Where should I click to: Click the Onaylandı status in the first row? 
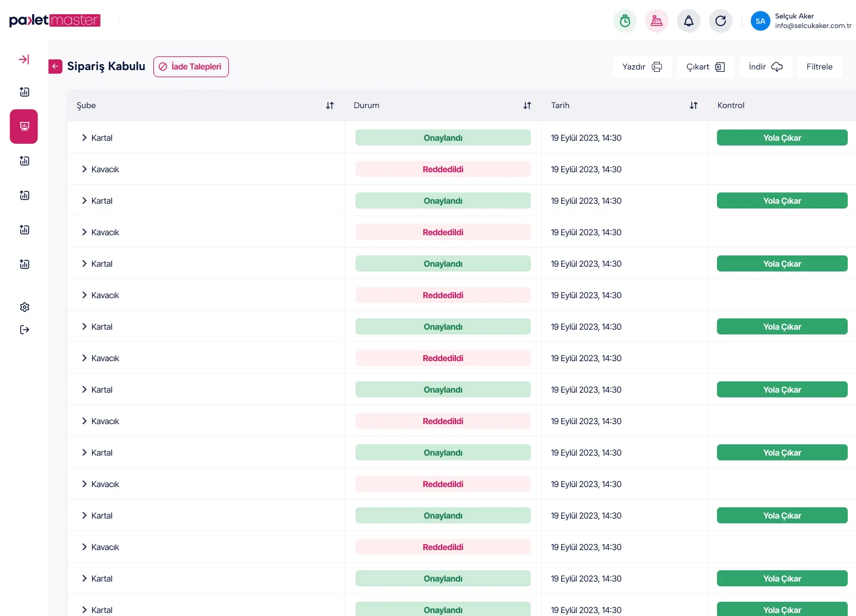click(x=443, y=138)
